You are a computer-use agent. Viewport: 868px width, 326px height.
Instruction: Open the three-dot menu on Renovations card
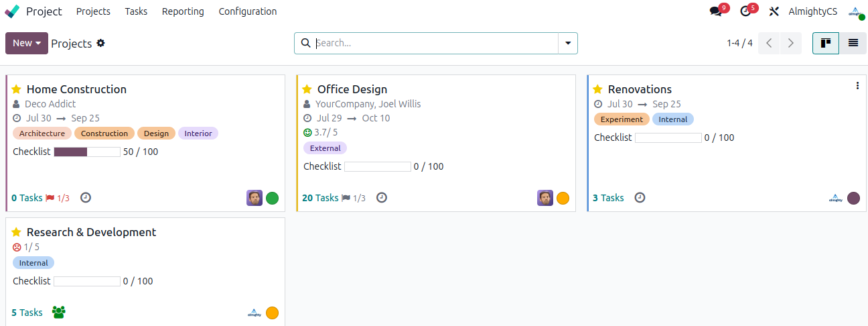pyautogui.click(x=857, y=86)
